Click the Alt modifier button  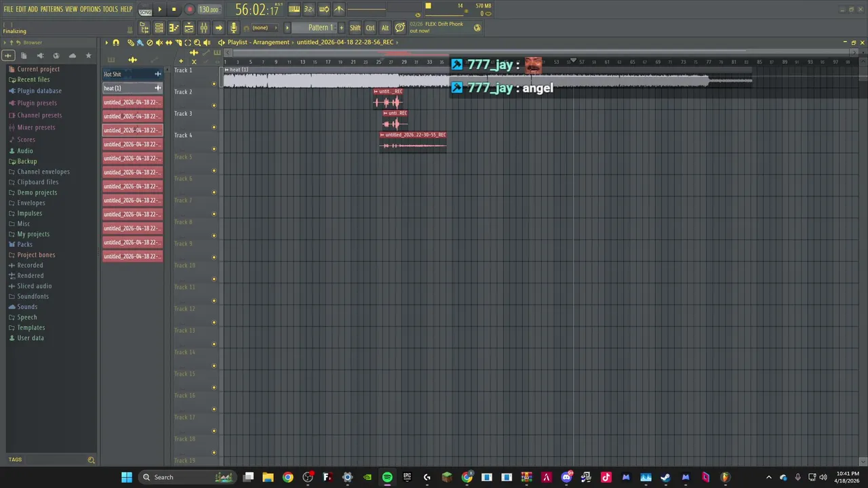point(385,28)
